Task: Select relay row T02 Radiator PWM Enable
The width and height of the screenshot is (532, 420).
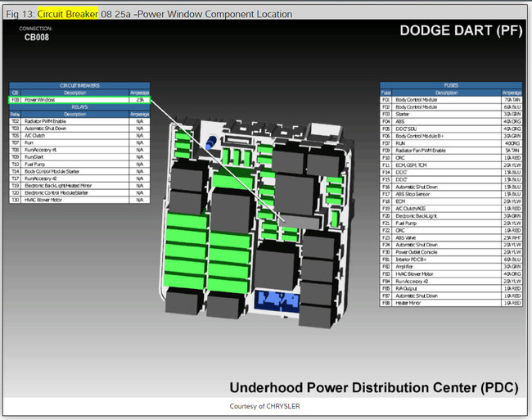Action: (79, 121)
